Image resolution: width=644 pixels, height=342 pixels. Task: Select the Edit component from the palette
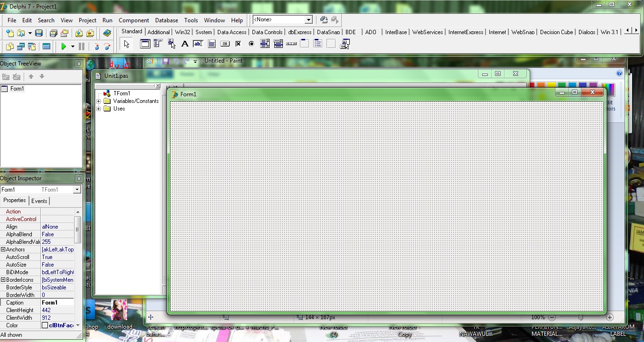click(197, 43)
